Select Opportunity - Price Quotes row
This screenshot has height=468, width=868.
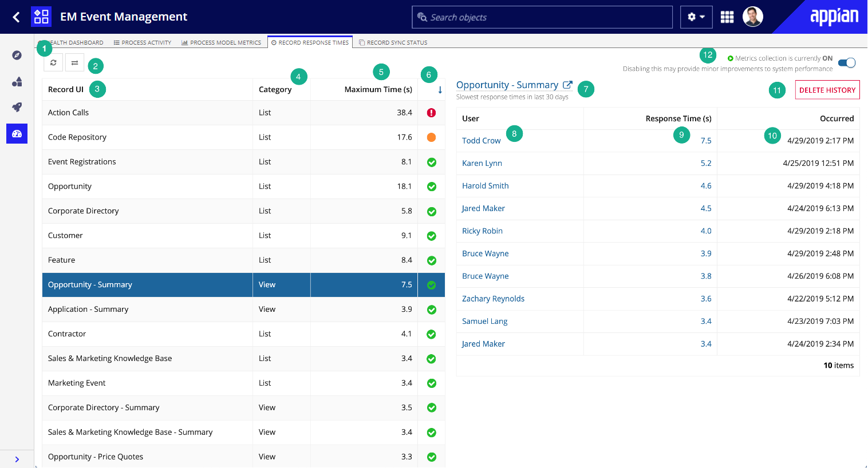point(243,457)
